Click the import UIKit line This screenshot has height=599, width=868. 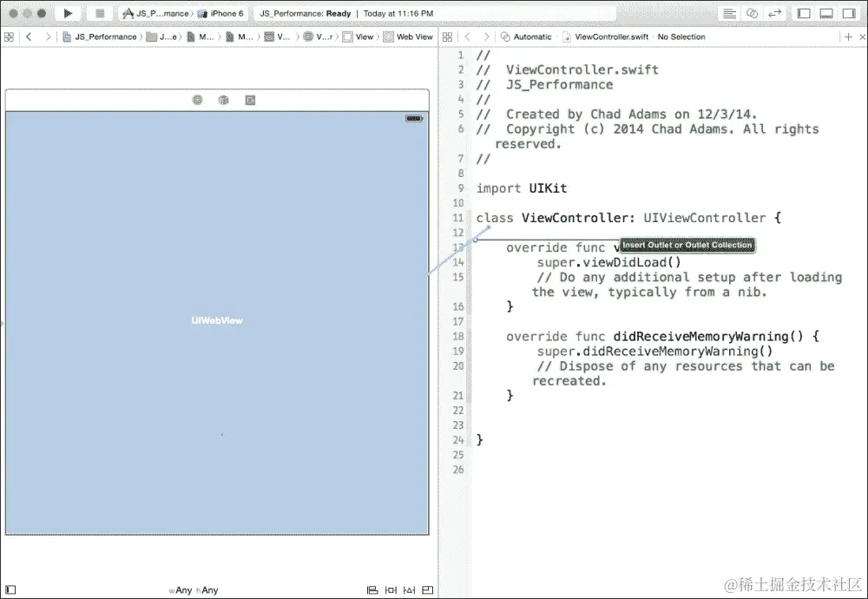click(522, 188)
